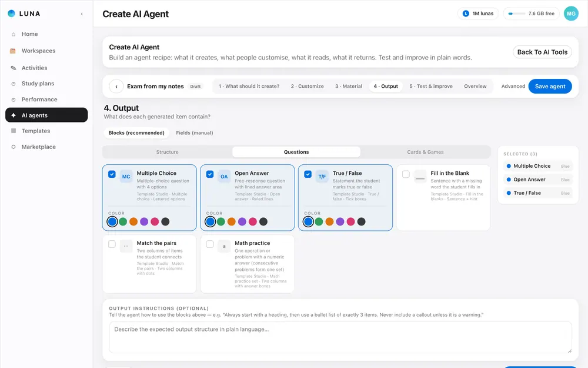588x368 pixels.
Task: Click the LUNA logo icon
Action: click(x=11, y=14)
